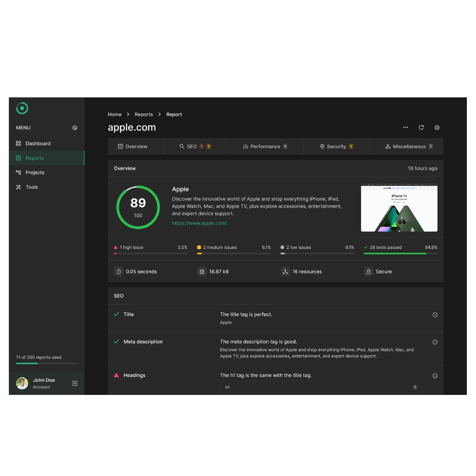Click the log out icon next to John Doe
The width and height of the screenshot is (476, 476).
75,383
